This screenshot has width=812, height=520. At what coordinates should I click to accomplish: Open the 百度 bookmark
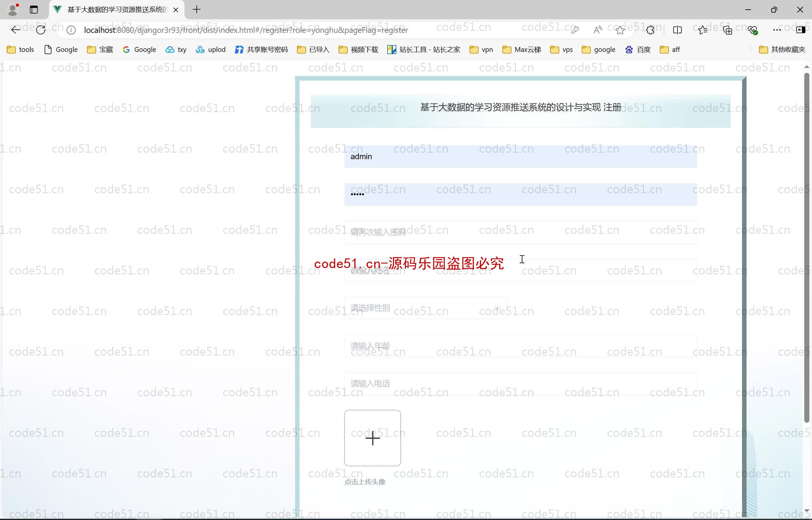point(638,50)
